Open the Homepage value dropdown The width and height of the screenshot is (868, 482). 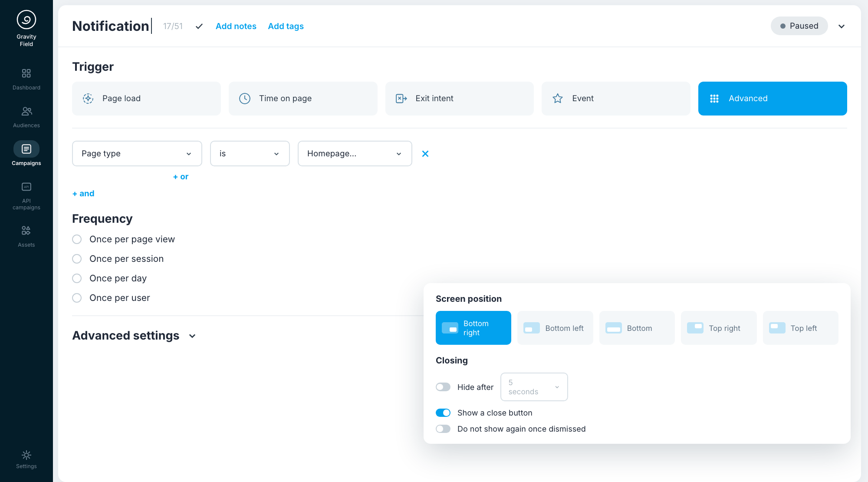pos(355,153)
